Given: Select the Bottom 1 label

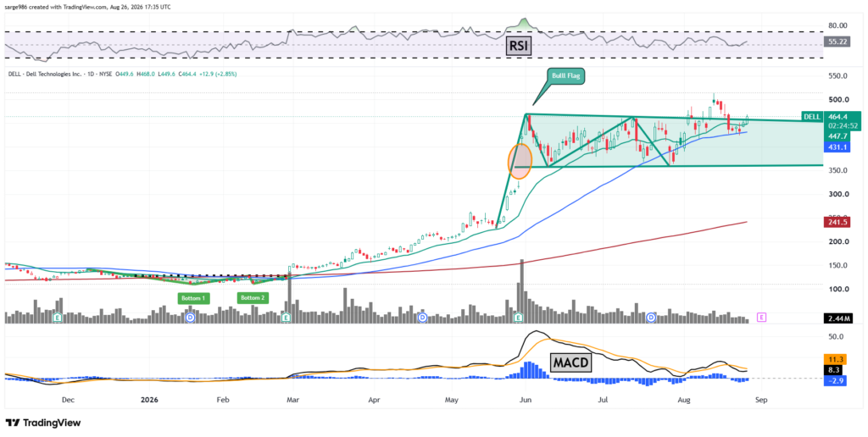Looking at the screenshot, I should coord(192,298).
